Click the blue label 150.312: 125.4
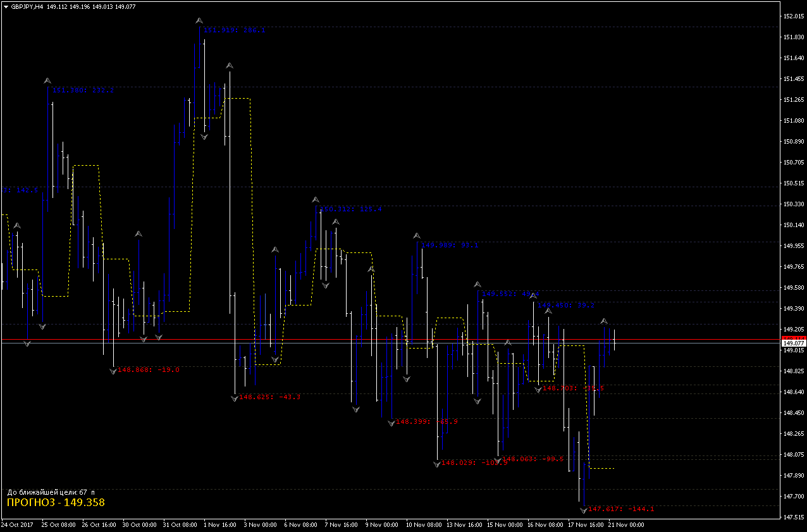This screenshot has height=532, width=807. point(352,209)
